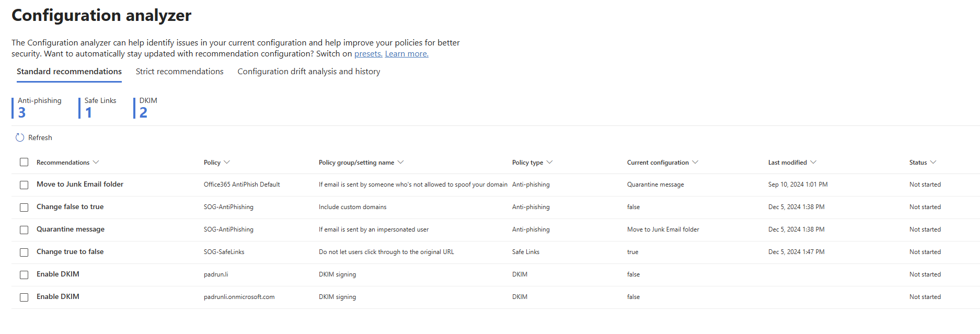Filter by the Safe Links count tile

coord(98,108)
